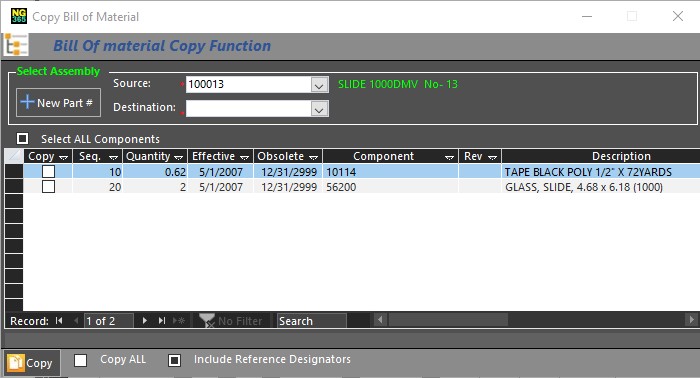The height and width of the screenshot is (378, 700).
Task: Open the Obsolete column filter arrow
Action: click(x=313, y=157)
